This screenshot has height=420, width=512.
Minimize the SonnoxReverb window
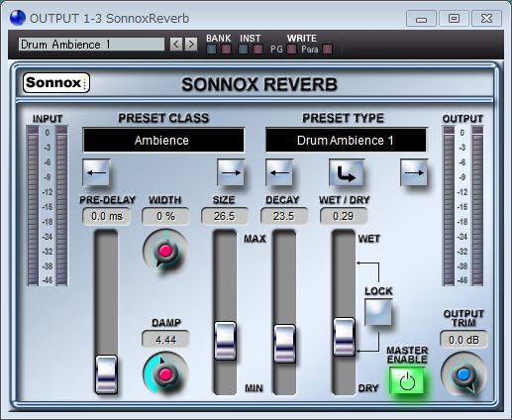421,19
